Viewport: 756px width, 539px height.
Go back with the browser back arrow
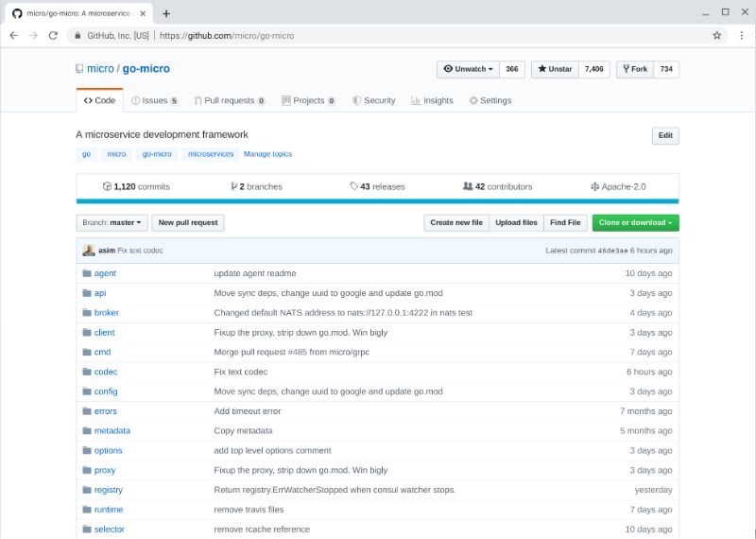tap(14, 35)
